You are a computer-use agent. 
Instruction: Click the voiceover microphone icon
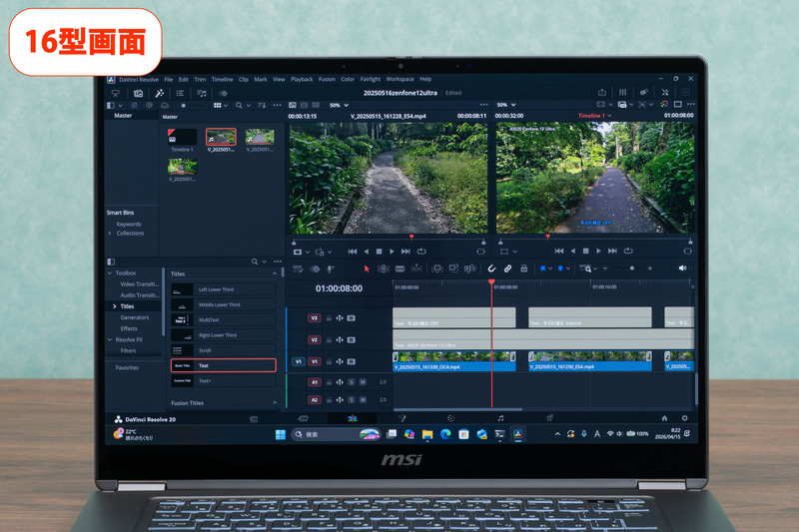[331, 268]
